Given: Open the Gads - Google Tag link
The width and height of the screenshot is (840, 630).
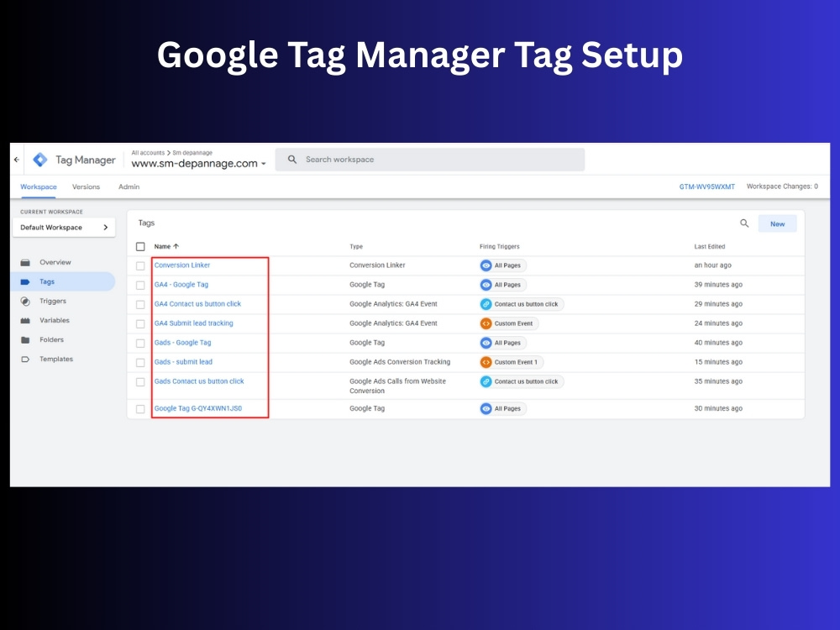Looking at the screenshot, I should coord(182,343).
